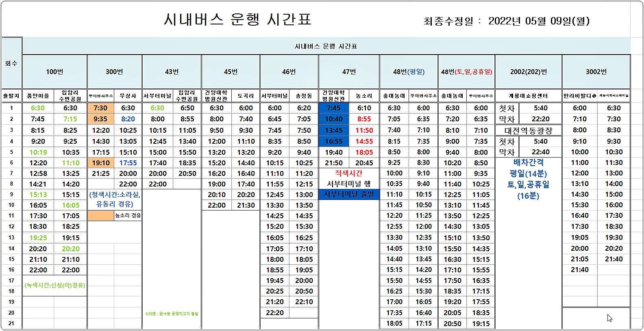Select the small green 원내동 공영차고지 출발 note

[172, 313]
